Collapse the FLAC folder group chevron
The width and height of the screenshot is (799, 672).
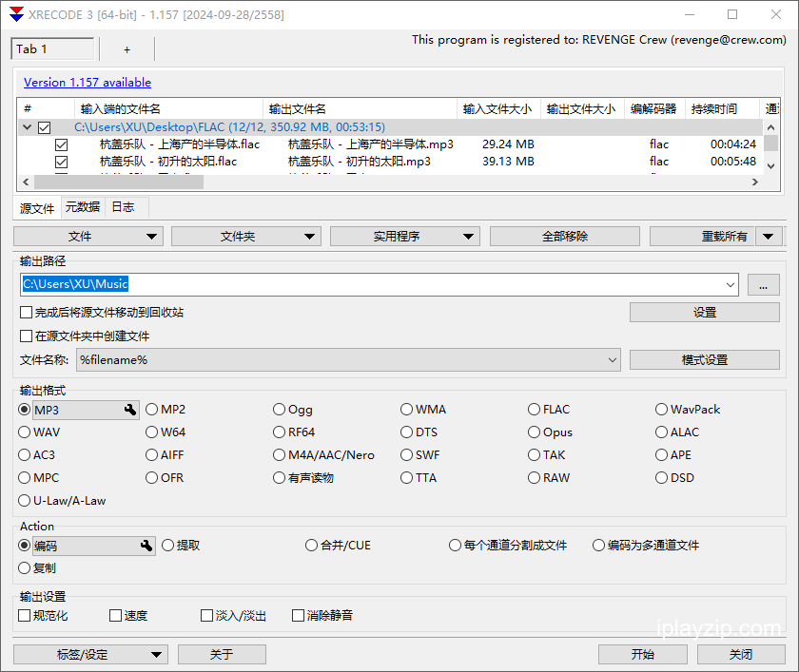pyautogui.click(x=28, y=127)
